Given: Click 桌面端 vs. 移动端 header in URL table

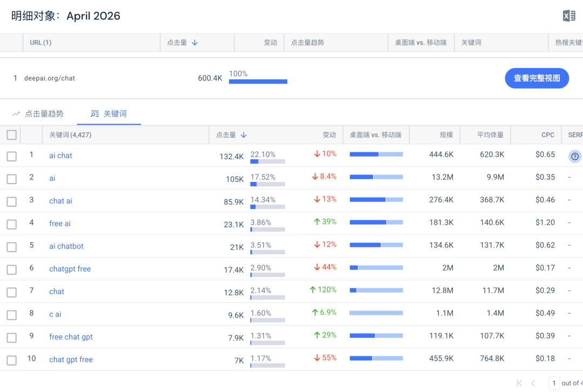Looking at the screenshot, I should [x=421, y=43].
